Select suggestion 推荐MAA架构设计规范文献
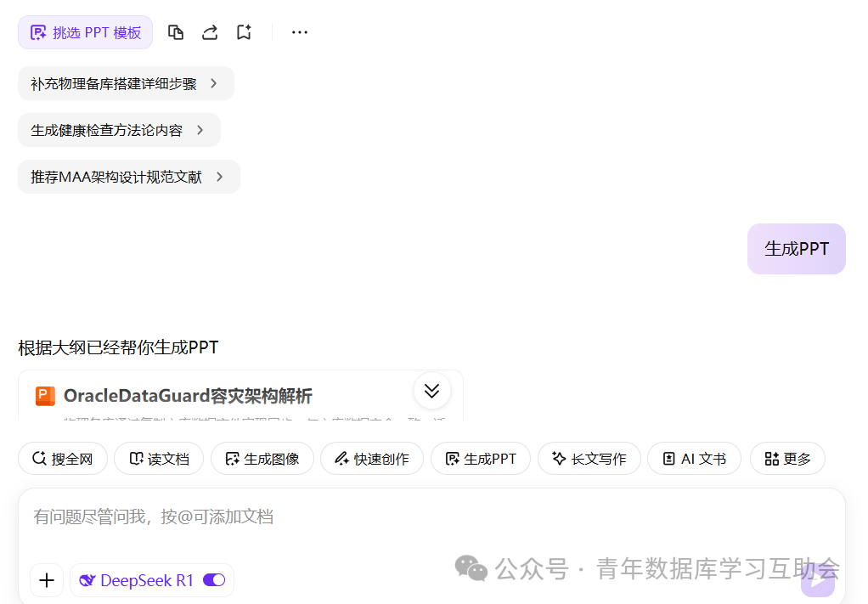This screenshot has width=868, height=604. pyautogui.click(x=129, y=177)
